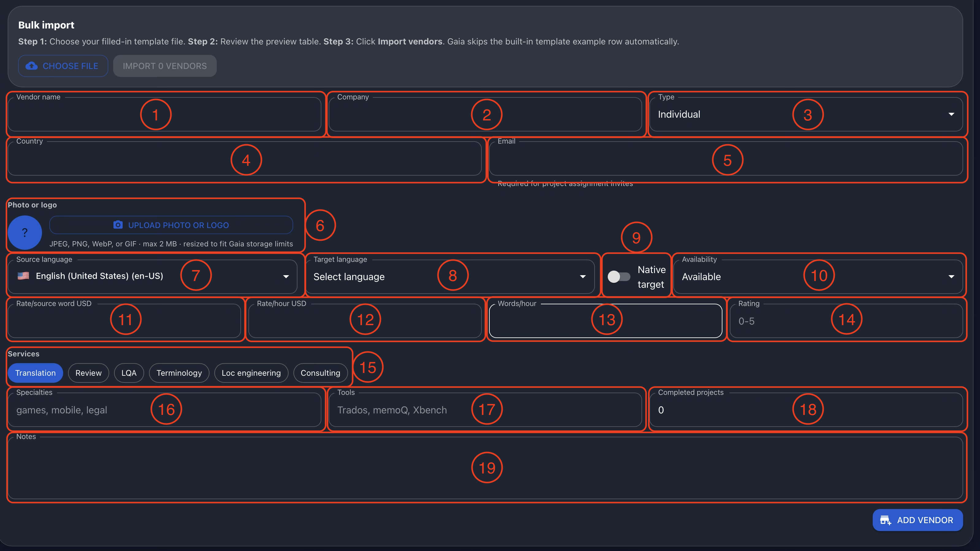Image resolution: width=980 pixels, height=551 pixels.
Task: Enable the Loc engineering service chip
Action: [251, 373]
